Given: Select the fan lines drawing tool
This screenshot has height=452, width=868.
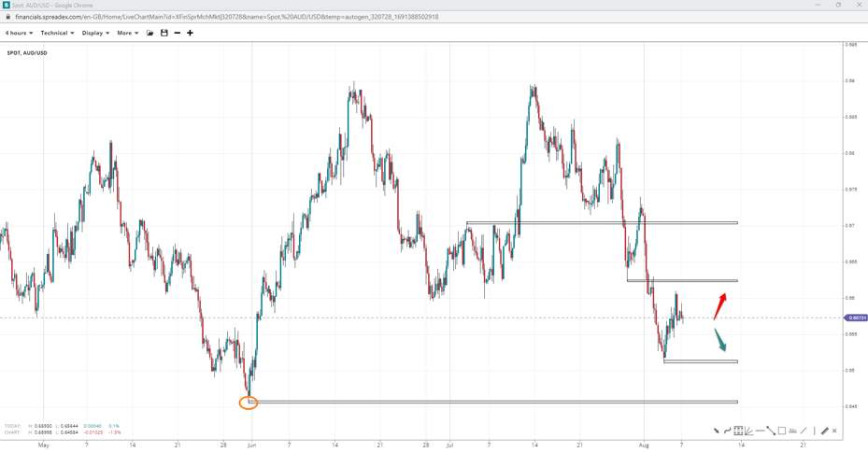Looking at the screenshot, I should pyautogui.click(x=749, y=431).
